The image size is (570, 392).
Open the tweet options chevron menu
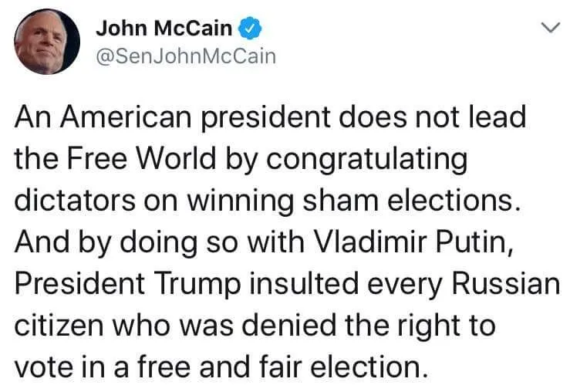tap(549, 29)
